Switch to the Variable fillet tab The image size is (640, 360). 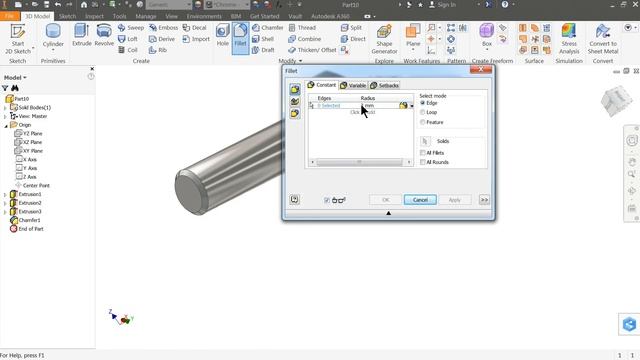click(x=353, y=85)
